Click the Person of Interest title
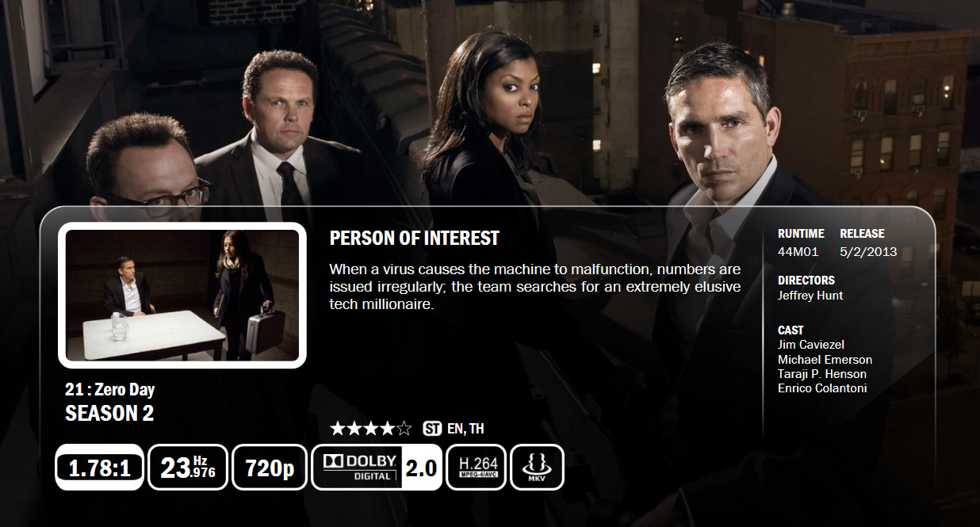Viewport: 980px width, 527px height. 414,238
